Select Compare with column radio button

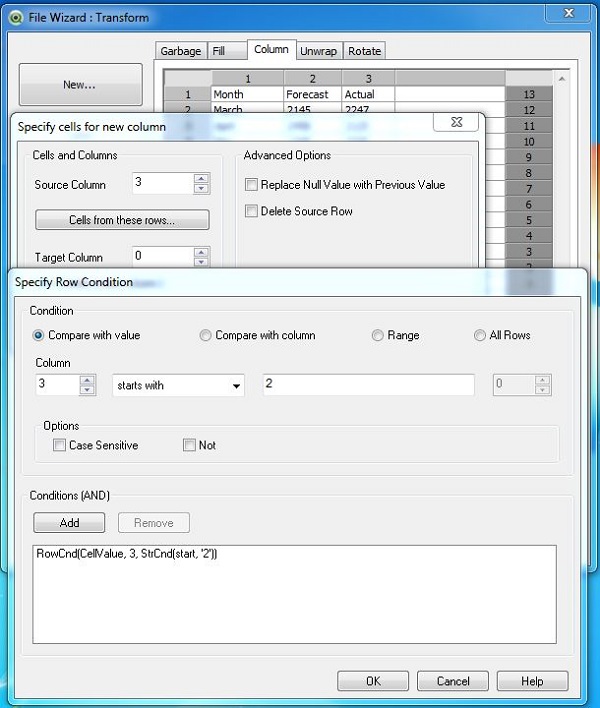point(205,335)
